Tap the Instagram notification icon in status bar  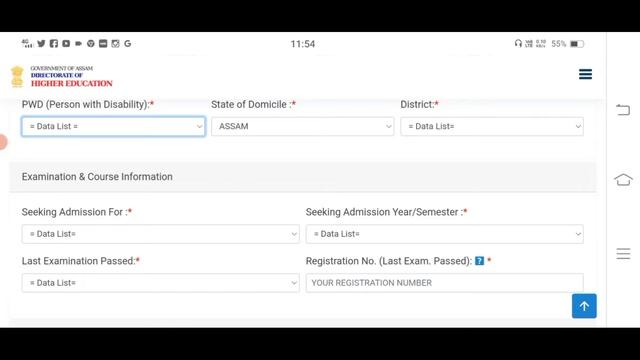coord(116,43)
